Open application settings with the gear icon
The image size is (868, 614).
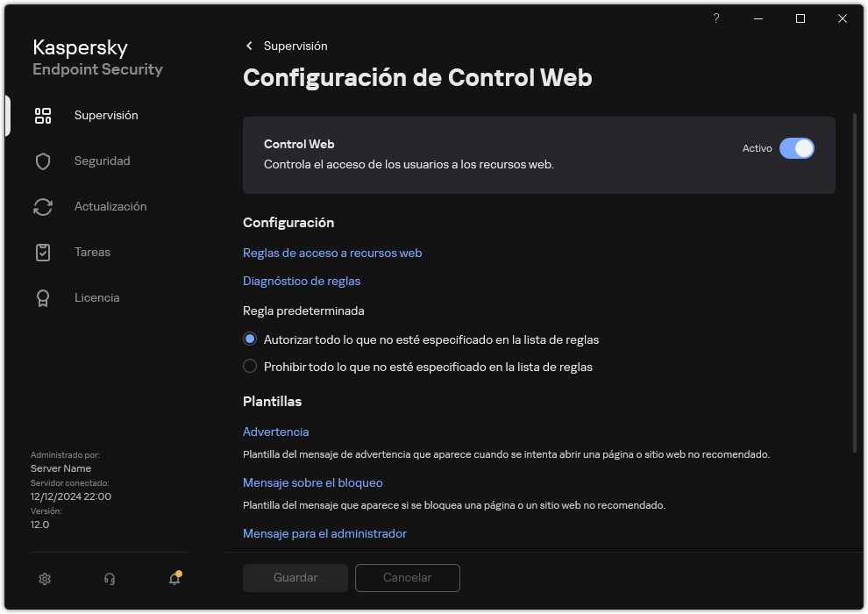45,579
